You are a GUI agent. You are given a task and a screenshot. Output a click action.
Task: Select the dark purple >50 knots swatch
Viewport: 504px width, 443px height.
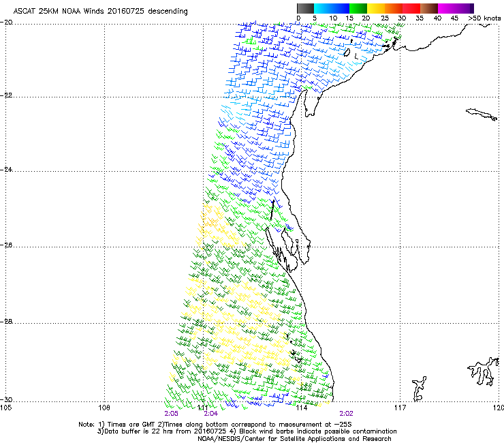click(471, 8)
